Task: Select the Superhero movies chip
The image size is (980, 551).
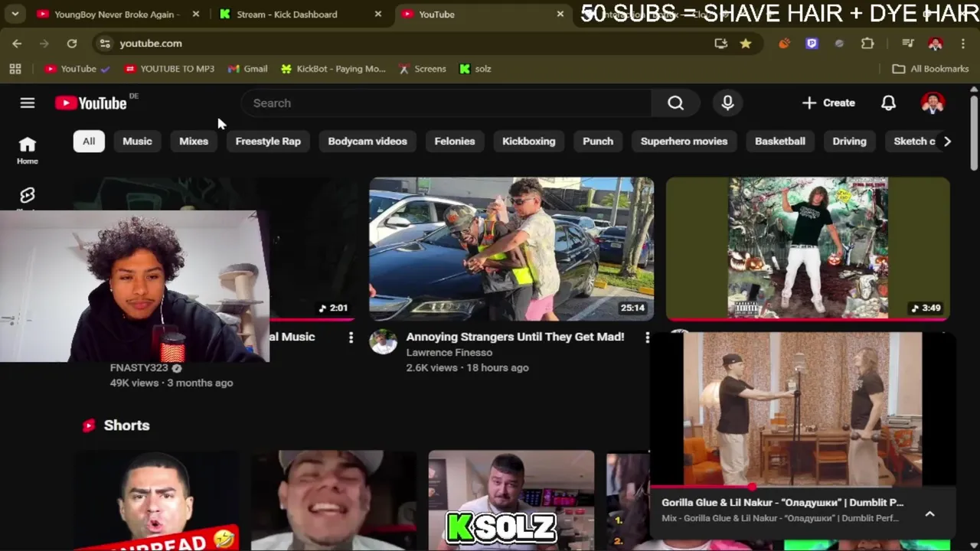Action: tap(684, 141)
